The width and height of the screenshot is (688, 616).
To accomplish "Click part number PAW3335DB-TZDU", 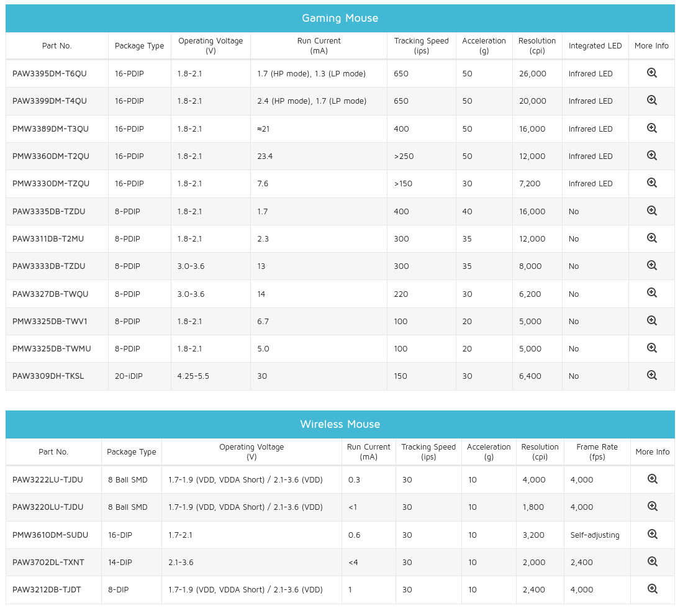I will [48, 212].
